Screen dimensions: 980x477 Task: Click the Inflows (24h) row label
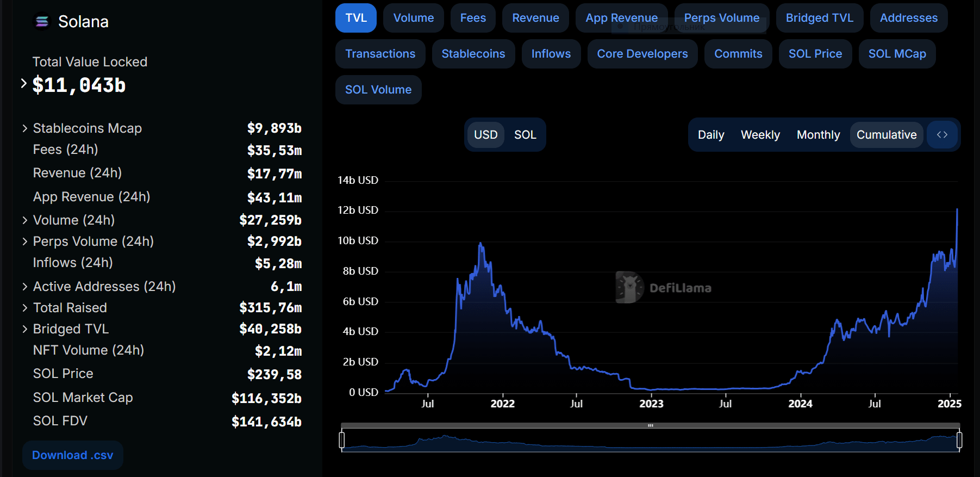click(73, 263)
